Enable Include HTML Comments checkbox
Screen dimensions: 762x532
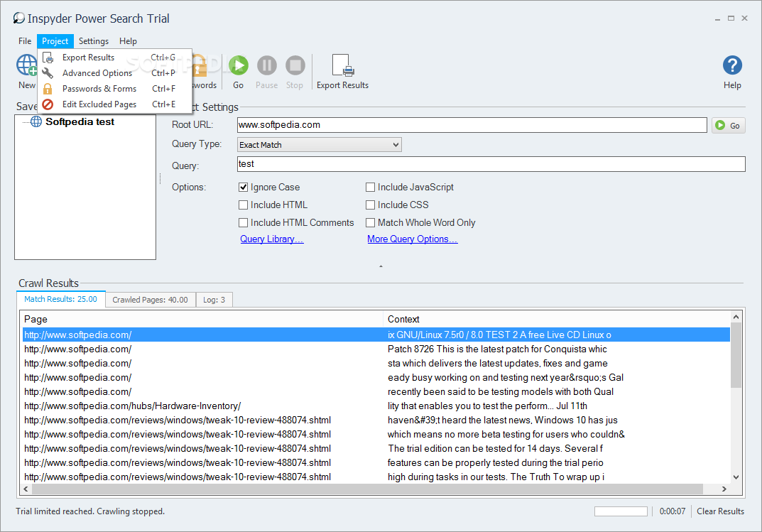click(244, 222)
